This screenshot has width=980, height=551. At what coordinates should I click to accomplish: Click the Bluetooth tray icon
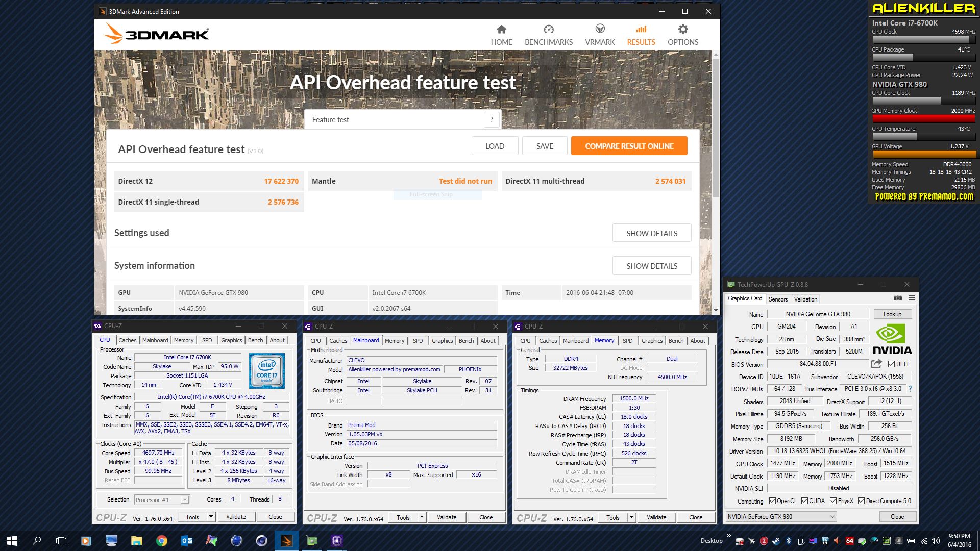click(789, 541)
